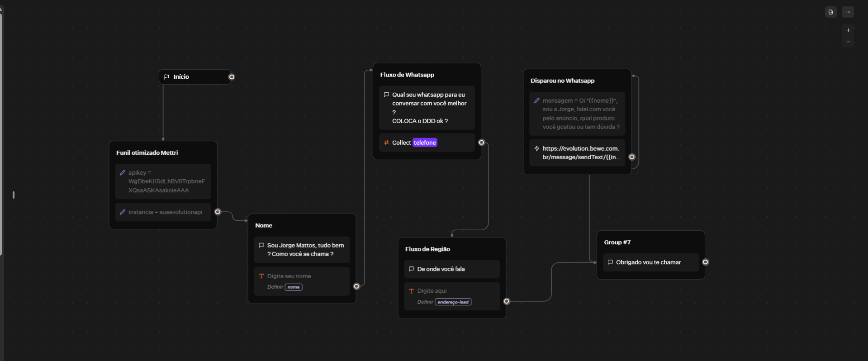Click the flag icon on Início block
This screenshot has height=361, width=868.
[166, 77]
